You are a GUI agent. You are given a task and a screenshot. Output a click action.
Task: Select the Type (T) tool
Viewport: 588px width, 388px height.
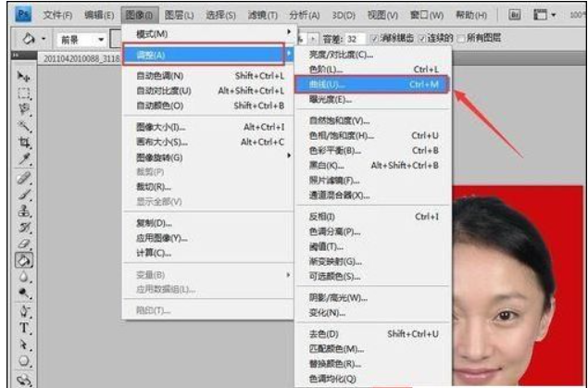click(24, 328)
